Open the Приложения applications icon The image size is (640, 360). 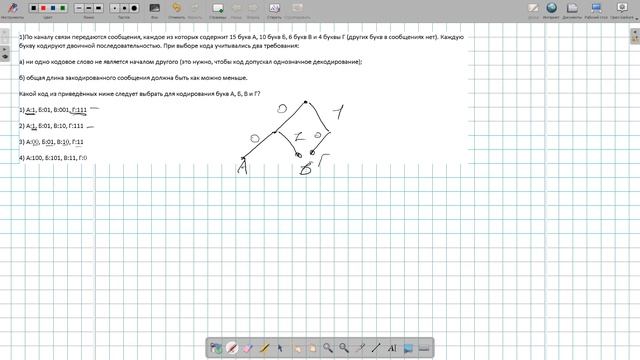point(622,7)
